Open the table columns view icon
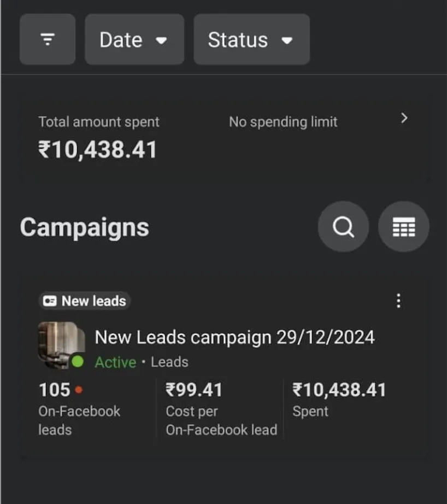Screen dimensions: 447x504 pyautogui.click(x=403, y=227)
